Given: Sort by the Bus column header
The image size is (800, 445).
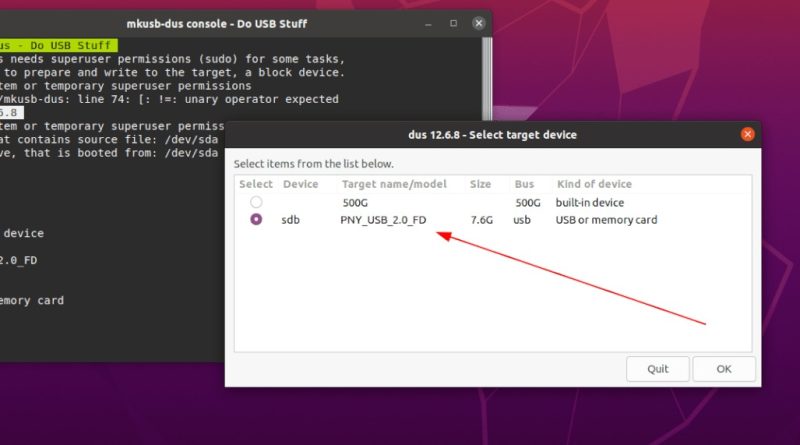Looking at the screenshot, I should (524, 184).
